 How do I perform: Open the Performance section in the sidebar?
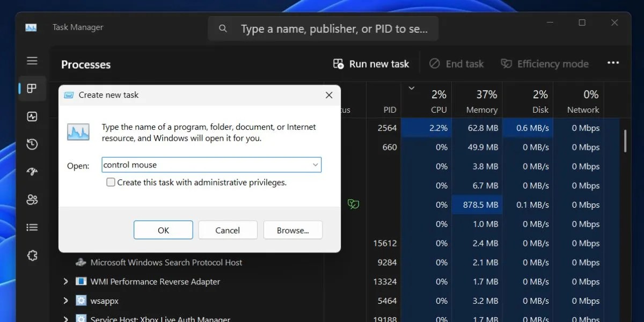[x=32, y=116]
